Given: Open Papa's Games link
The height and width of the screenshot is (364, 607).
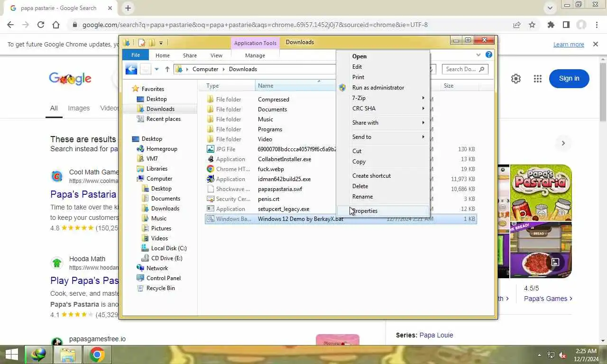Looking at the screenshot, I should click(x=548, y=299).
